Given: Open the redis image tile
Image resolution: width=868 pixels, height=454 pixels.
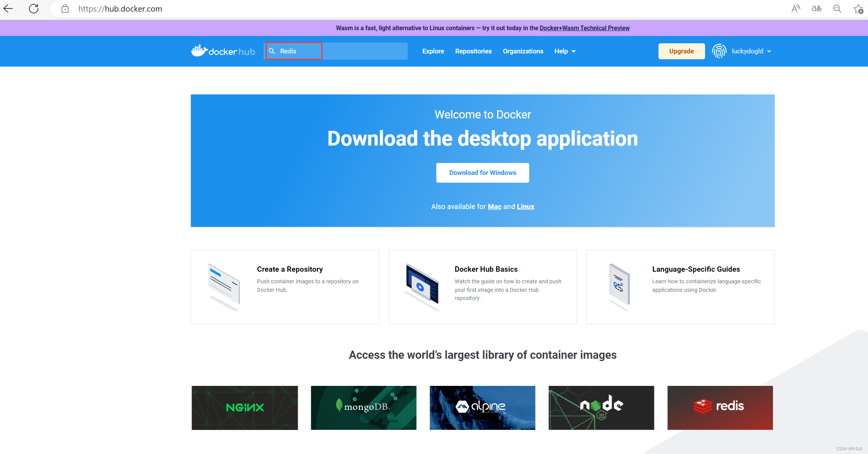Looking at the screenshot, I should pyautogui.click(x=720, y=408).
